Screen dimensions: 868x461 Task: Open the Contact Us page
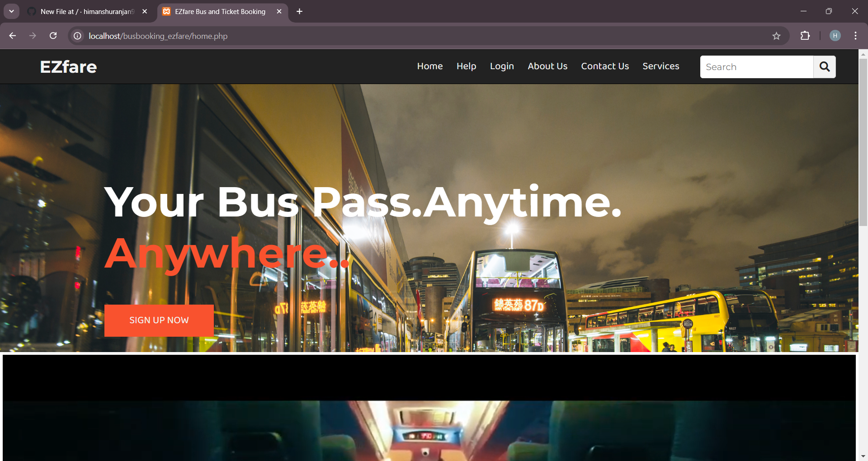[604, 66]
